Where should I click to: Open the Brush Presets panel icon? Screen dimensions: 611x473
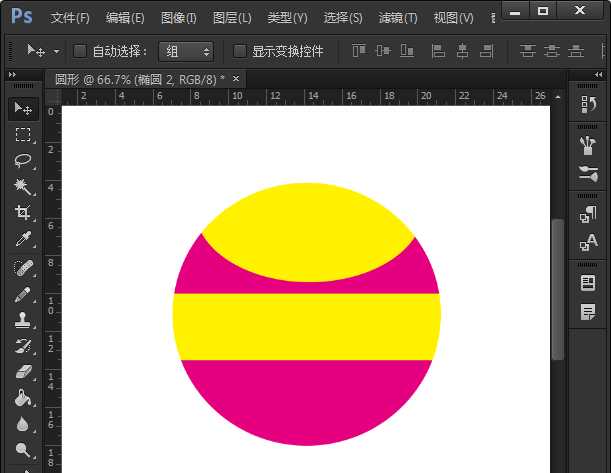[x=588, y=145]
